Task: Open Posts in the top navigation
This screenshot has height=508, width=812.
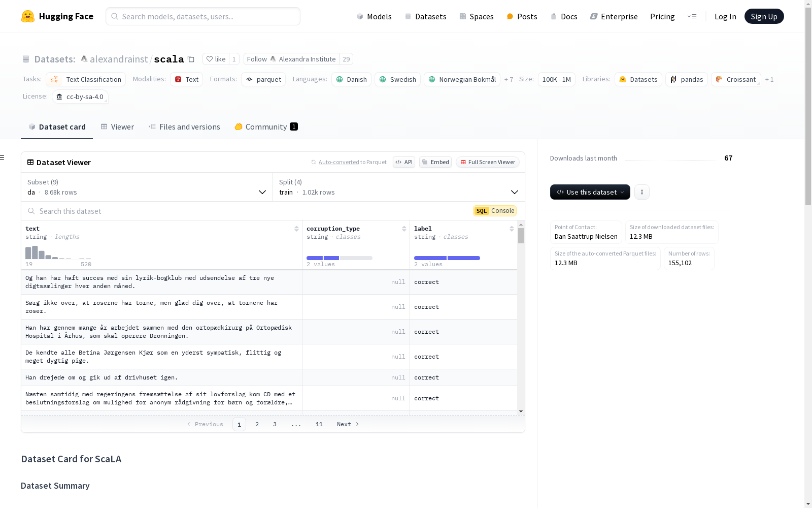Action: point(522,16)
